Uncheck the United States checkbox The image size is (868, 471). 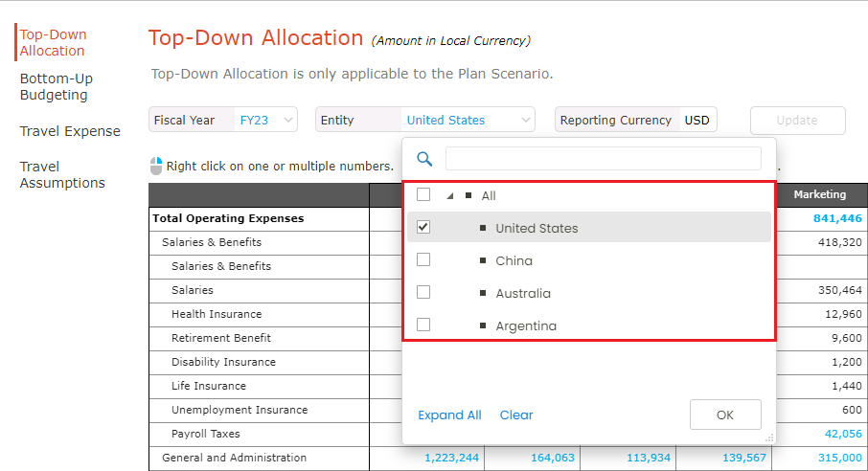423,228
